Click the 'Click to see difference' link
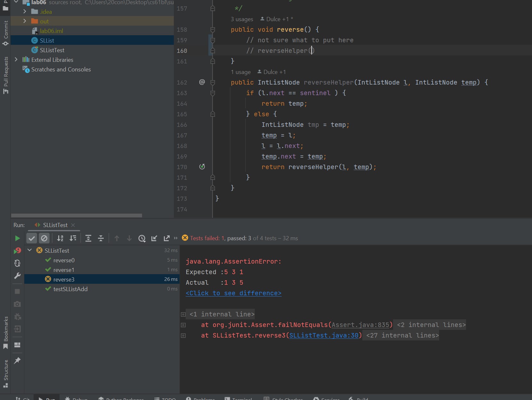 pyautogui.click(x=233, y=293)
